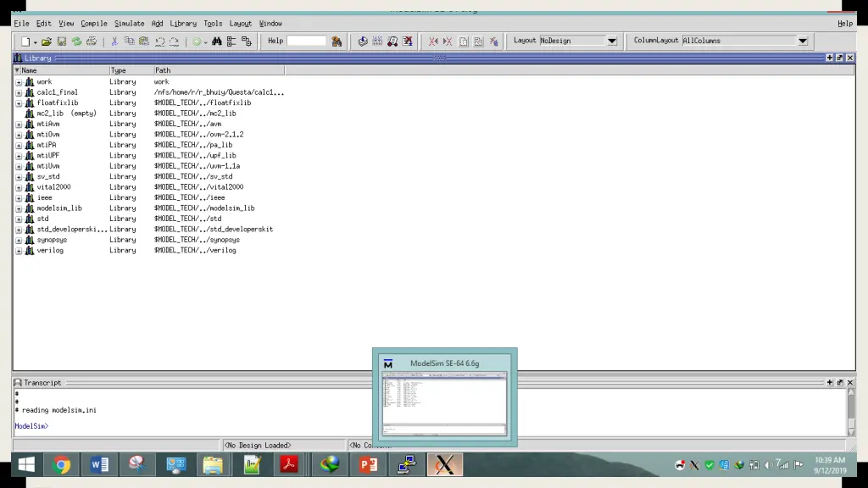The height and width of the screenshot is (488, 868).
Task: Open the Add menu
Action: (x=157, y=23)
